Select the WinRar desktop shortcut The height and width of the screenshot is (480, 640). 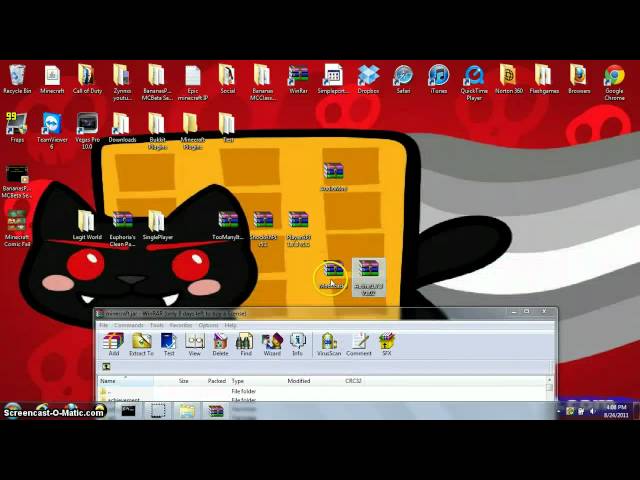[298, 80]
